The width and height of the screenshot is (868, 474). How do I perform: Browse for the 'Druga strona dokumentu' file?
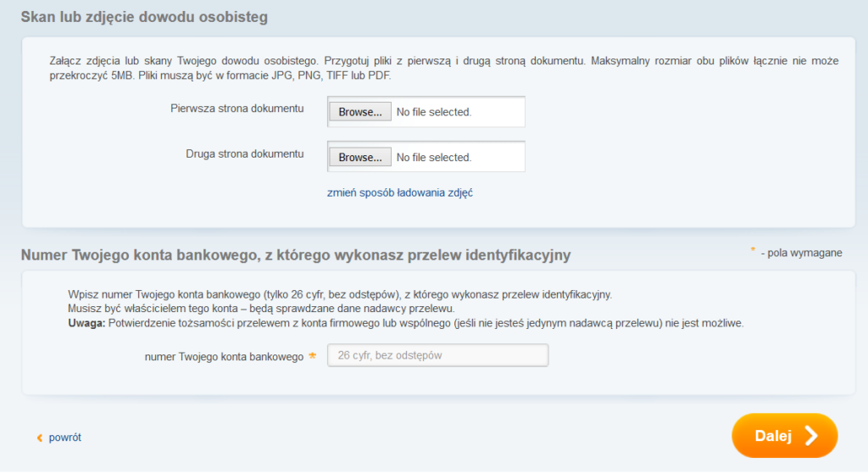click(x=359, y=158)
